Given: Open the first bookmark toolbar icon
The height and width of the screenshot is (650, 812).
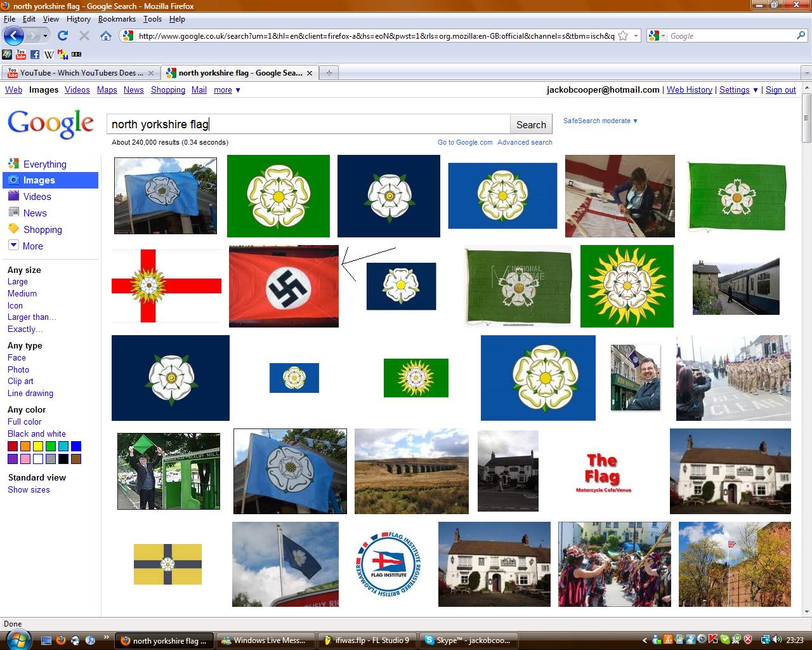Looking at the screenshot, I should pos(7,55).
